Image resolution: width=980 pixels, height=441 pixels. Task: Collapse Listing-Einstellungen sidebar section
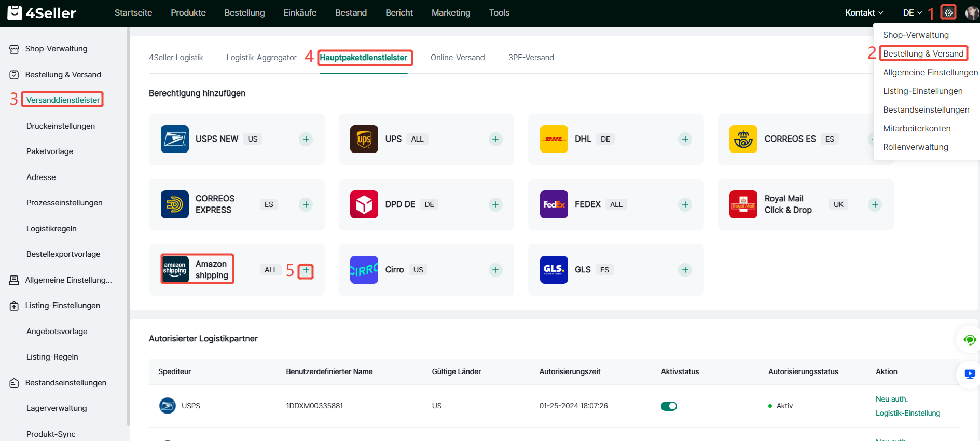[x=63, y=306]
